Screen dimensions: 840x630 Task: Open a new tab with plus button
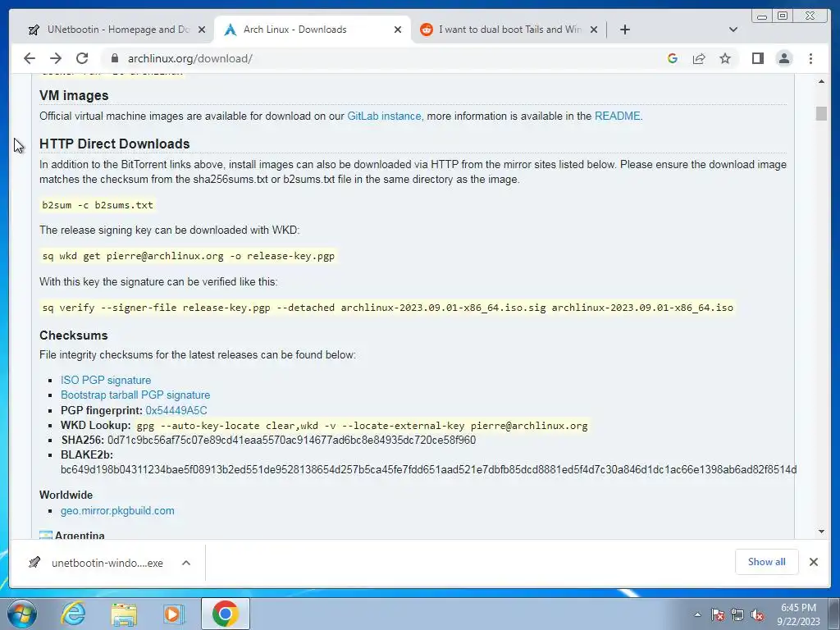tap(624, 30)
